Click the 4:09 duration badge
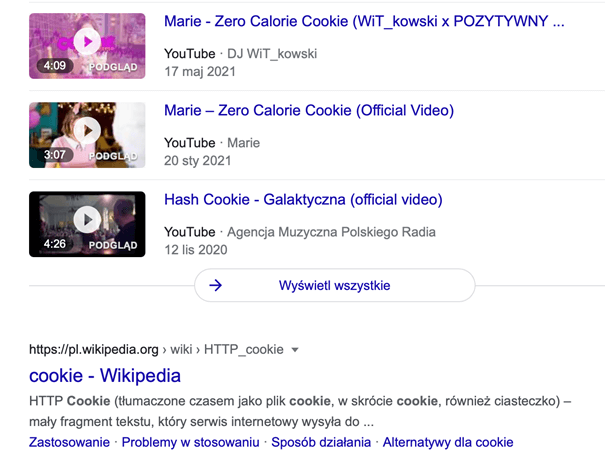605x472 pixels. (53, 66)
